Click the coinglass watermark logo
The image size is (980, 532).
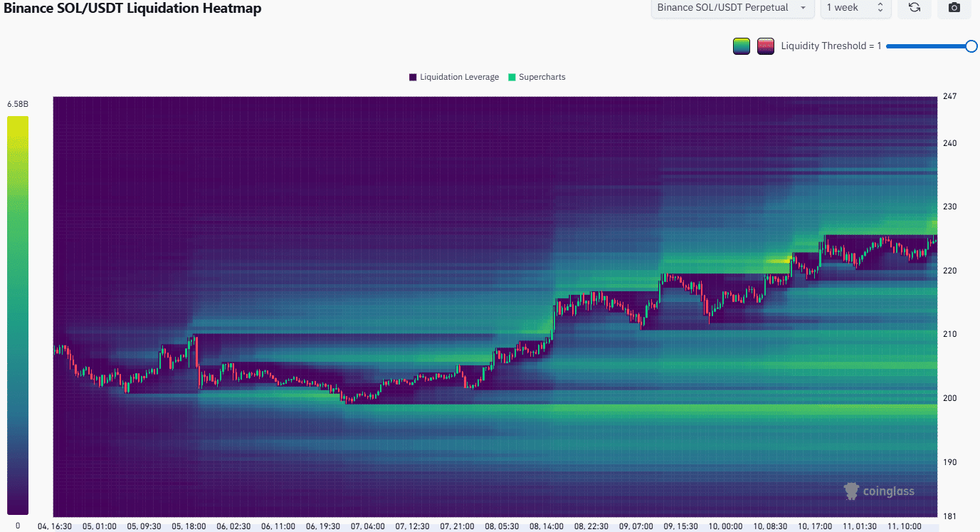850,491
